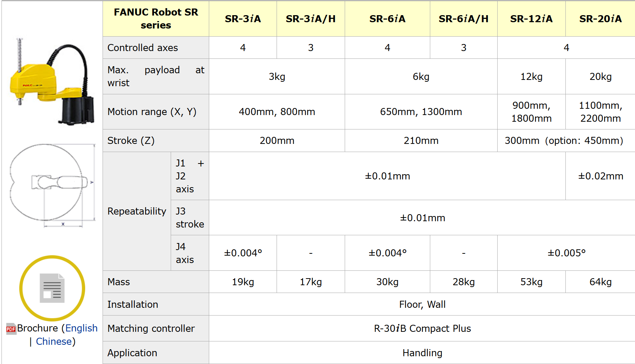Select the SR-6iA/H column header
Viewport: 635px width, 364px height.
[464, 18]
